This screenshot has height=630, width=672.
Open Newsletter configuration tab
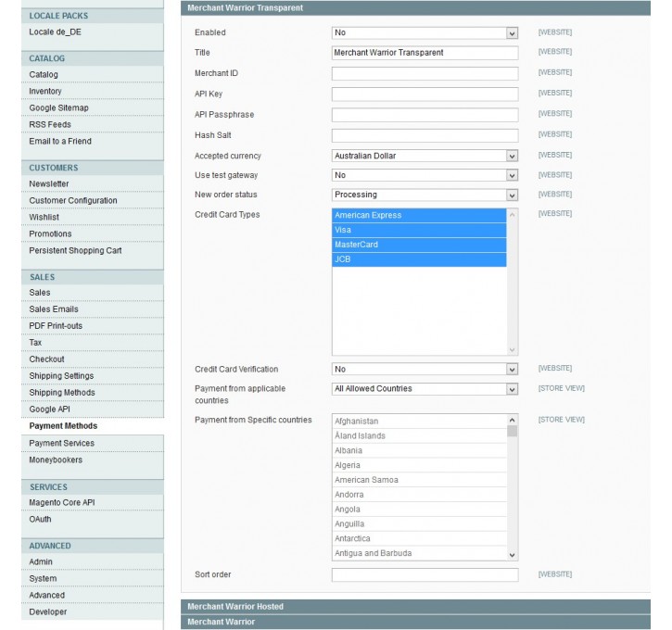point(92,183)
